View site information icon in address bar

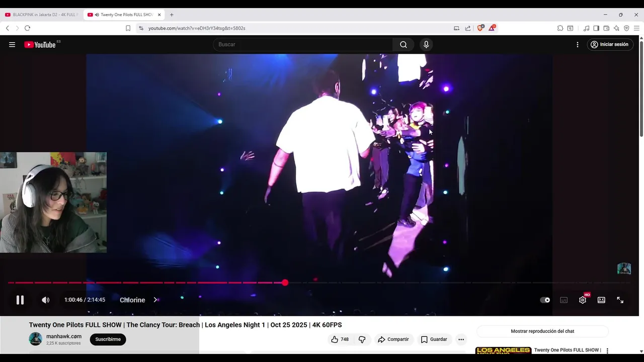pyautogui.click(x=141, y=28)
